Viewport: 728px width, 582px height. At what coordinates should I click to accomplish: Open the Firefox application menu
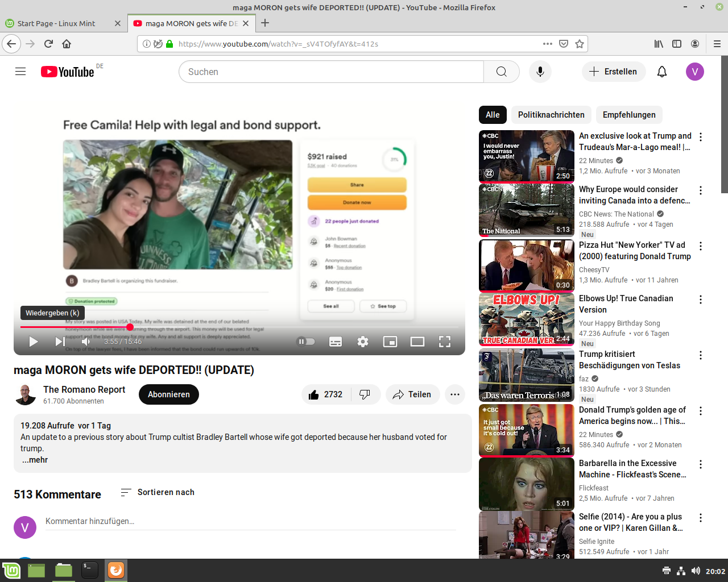click(x=717, y=44)
